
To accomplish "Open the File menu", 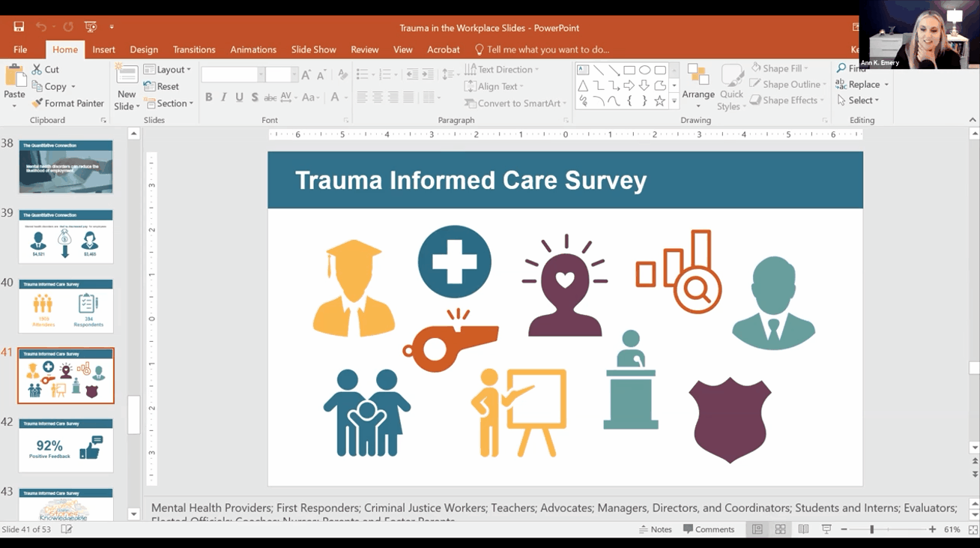I will [x=20, y=49].
